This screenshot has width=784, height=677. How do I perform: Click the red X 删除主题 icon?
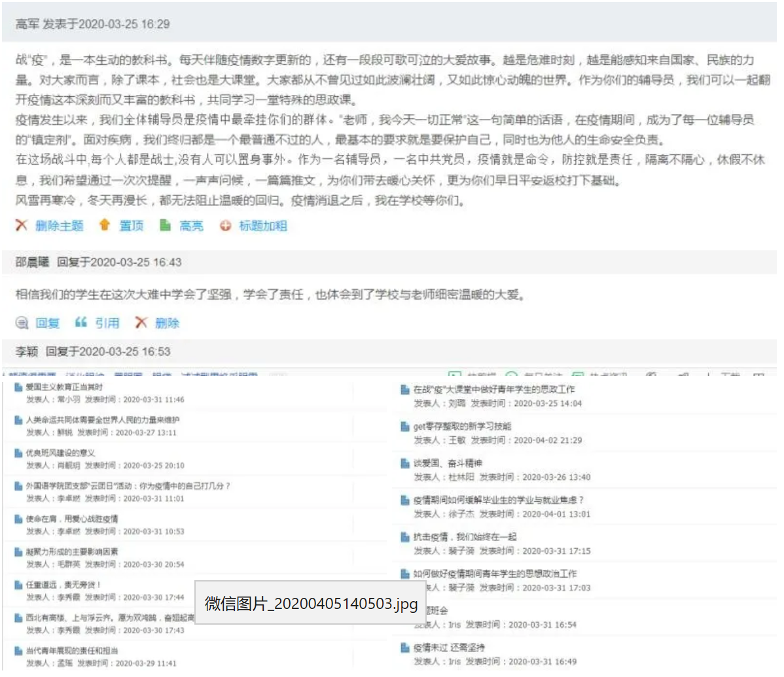(22, 225)
